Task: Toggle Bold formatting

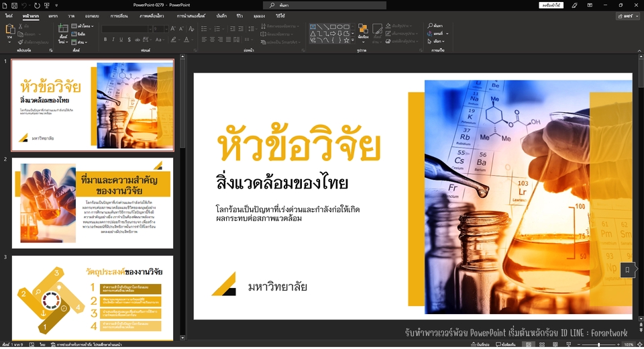Action: click(105, 40)
